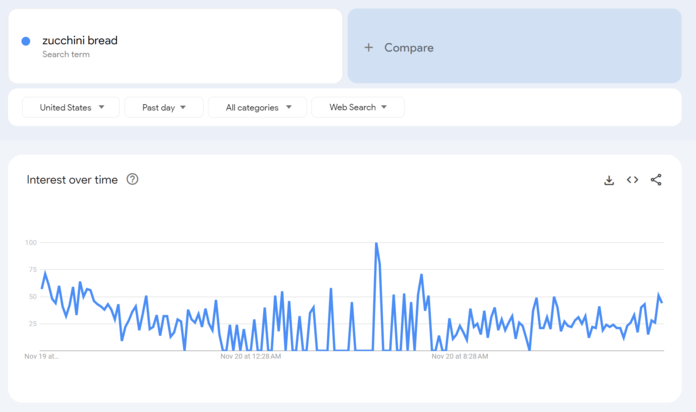Screen dimensions: 696x412
Task: Expand the Past day time range
Action: (163, 107)
